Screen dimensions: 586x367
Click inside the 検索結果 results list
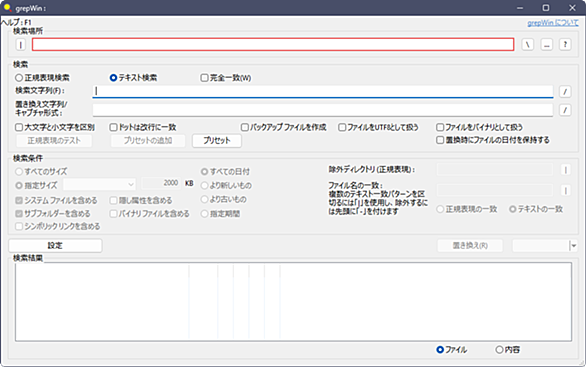tap(293, 302)
